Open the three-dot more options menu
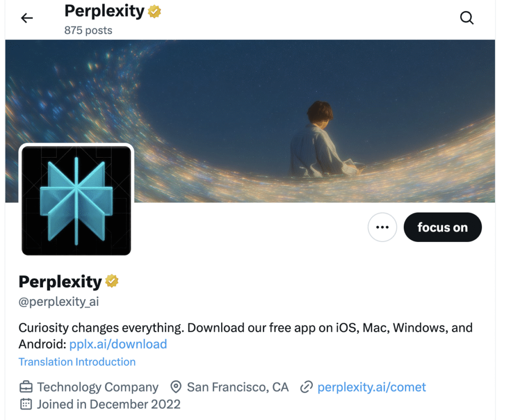This screenshot has height=420, width=511. pyautogui.click(x=382, y=227)
